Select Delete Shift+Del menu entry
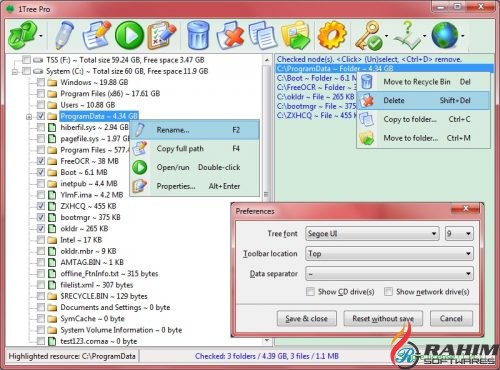This screenshot has width=500, height=370. click(423, 101)
